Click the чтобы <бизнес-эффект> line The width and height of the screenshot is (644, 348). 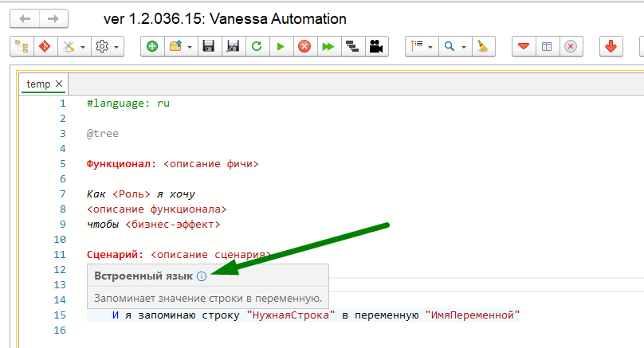[x=154, y=225]
